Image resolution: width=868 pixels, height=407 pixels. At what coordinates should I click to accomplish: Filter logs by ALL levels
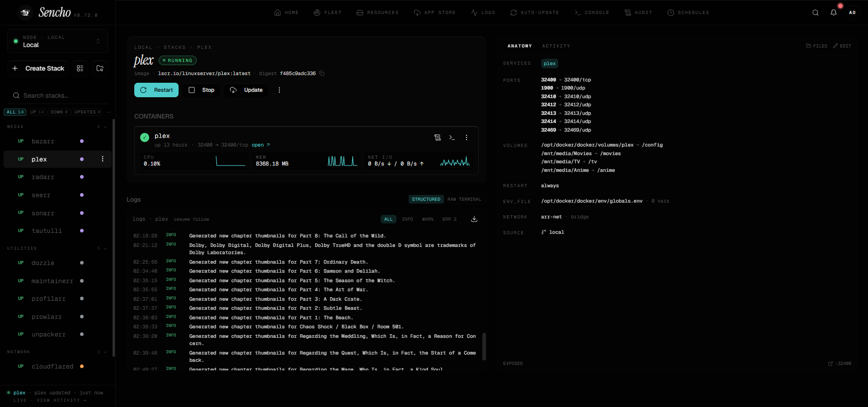tap(388, 219)
